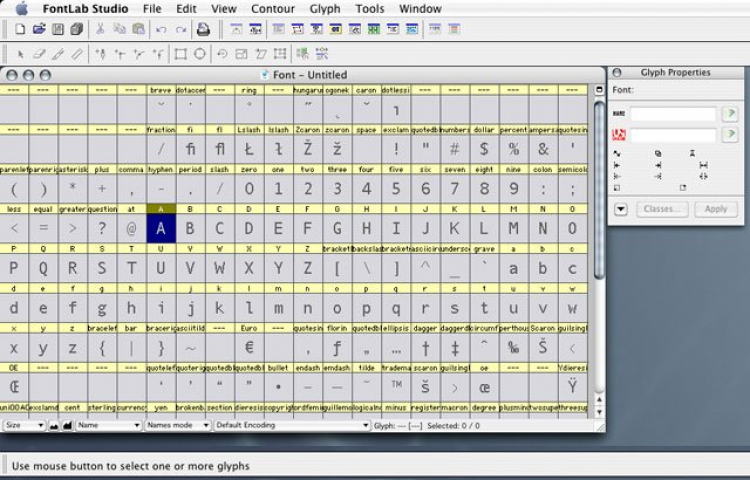Select the Knife tool

(58, 54)
